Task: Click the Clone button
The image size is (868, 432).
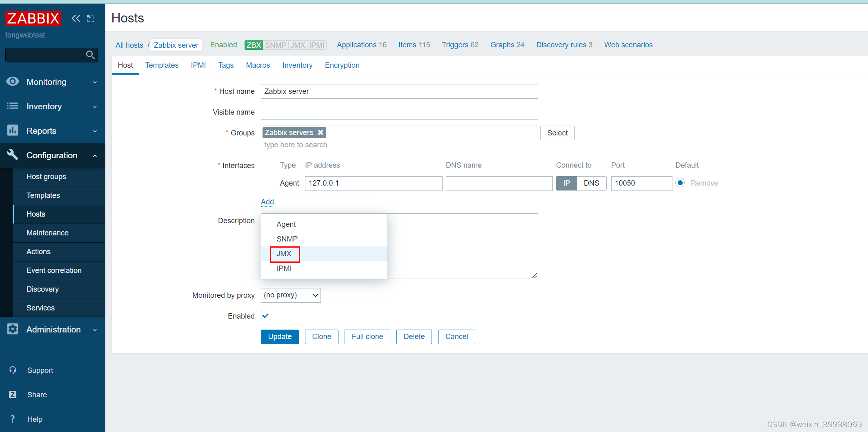Action: click(322, 337)
